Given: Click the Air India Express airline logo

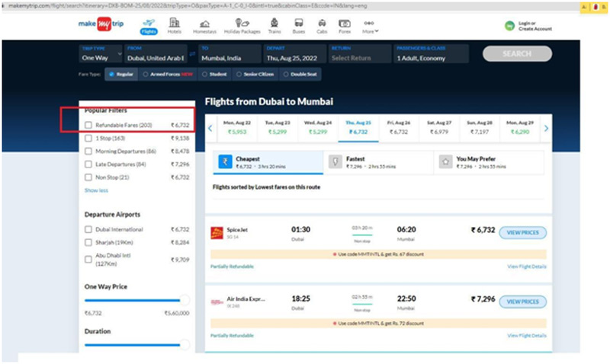Looking at the screenshot, I should pyautogui.click(x=217, y=302).
